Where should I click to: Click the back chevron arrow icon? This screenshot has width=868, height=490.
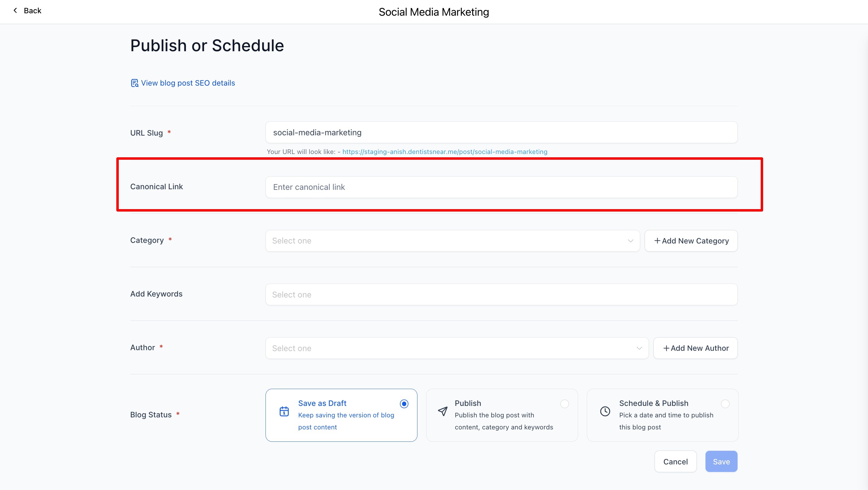pos(15,11)
